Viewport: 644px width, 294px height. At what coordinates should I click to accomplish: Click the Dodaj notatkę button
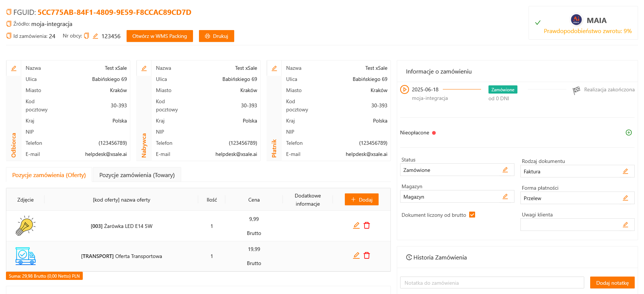612,283
